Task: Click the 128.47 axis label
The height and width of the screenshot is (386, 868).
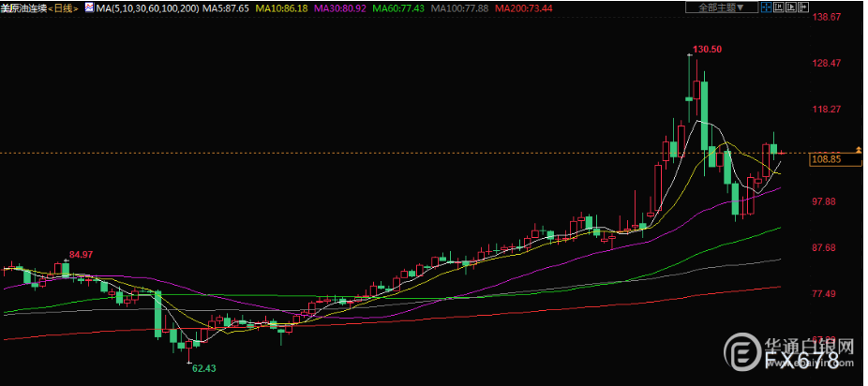Action: [x=826, y=63]
